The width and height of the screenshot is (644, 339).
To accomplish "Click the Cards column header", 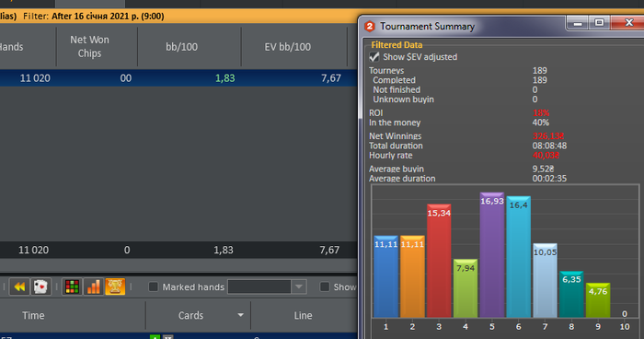I will [190, 316].
